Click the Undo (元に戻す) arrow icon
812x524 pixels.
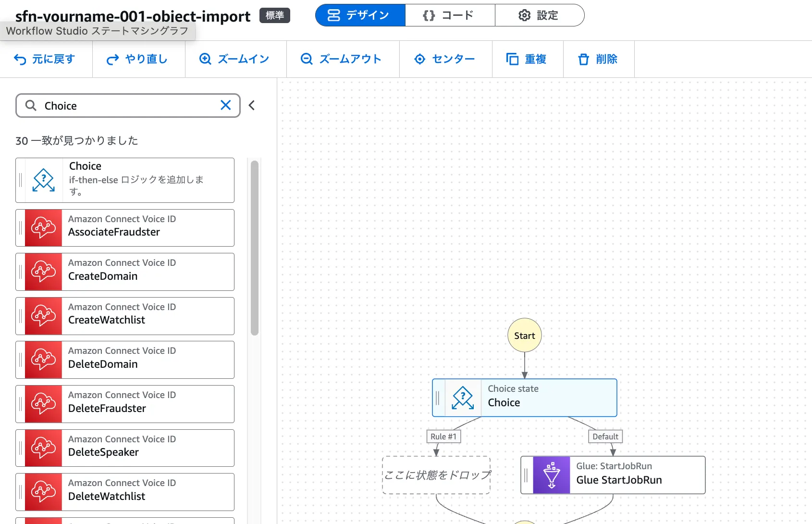coord(20,59)
